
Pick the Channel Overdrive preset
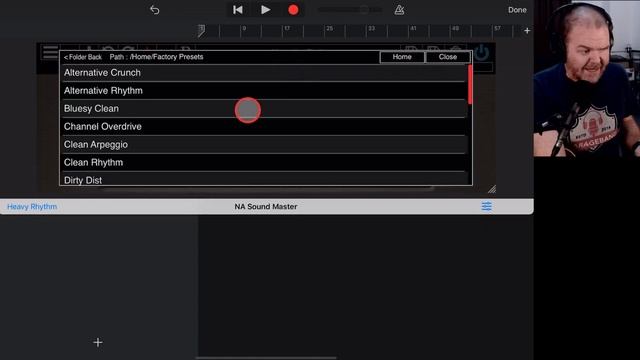click(x=264, y=127)
